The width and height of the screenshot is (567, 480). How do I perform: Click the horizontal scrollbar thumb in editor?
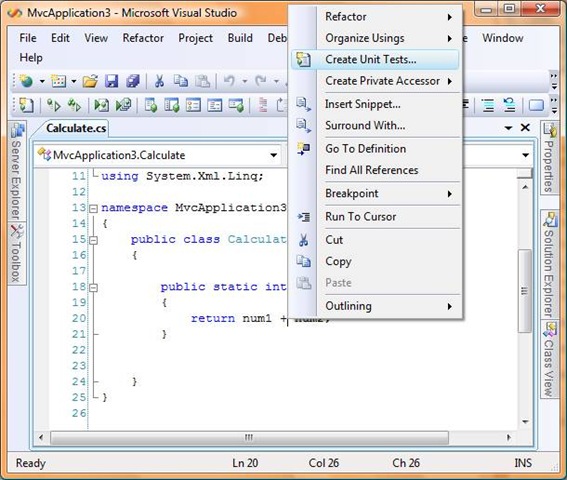pyautogui.click(x=250, y=437)
